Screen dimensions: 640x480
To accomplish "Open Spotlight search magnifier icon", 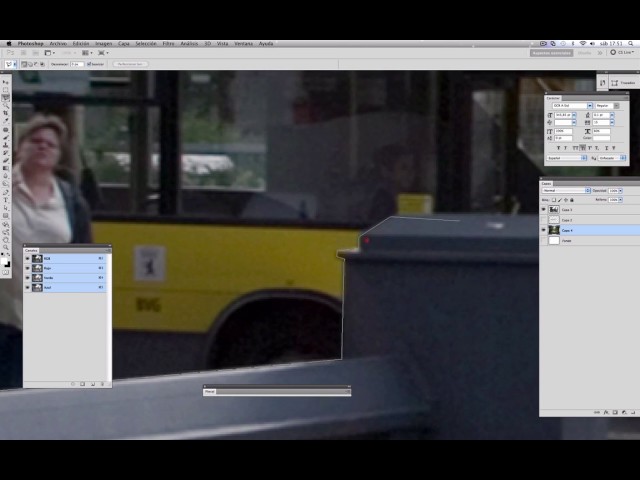I will pos(631,43).
